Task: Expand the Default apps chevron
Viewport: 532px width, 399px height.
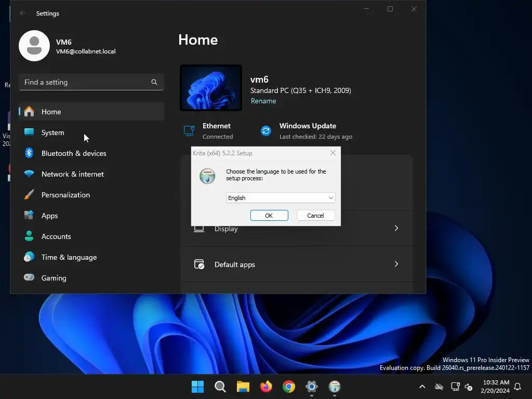Action: click(x=396, y=264)
